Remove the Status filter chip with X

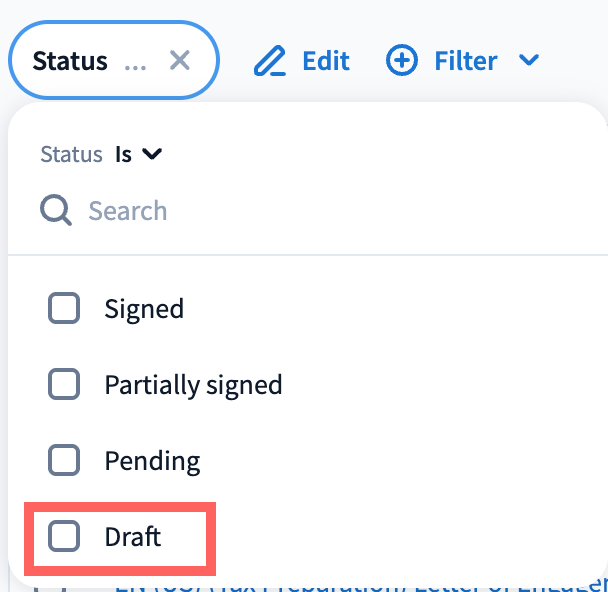point(180,61)
